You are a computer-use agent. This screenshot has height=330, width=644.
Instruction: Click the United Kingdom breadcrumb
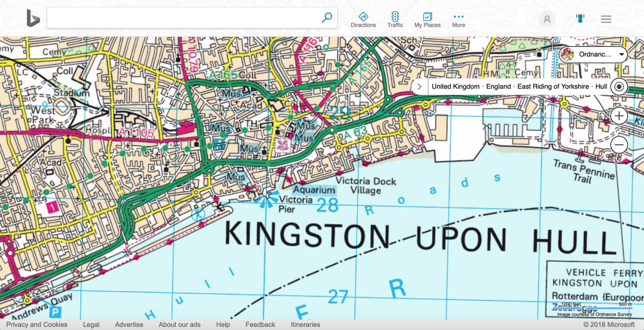455,86
